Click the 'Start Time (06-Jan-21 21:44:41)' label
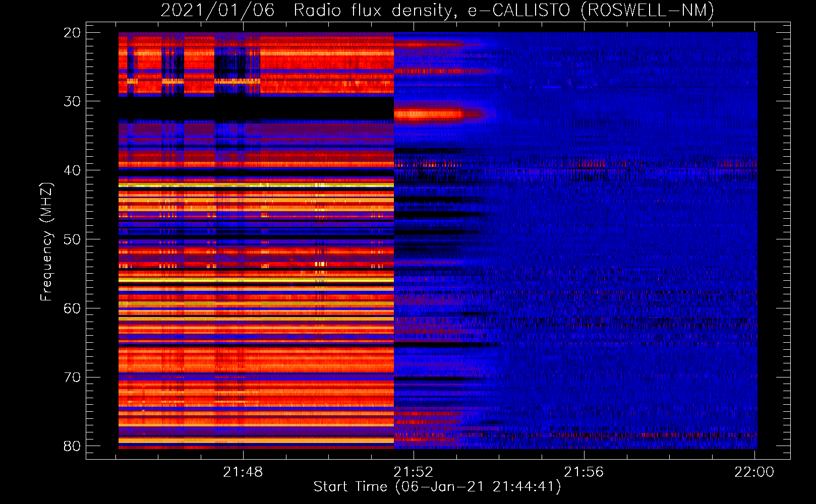Viewport: 816px width, 504px height. 437,487
